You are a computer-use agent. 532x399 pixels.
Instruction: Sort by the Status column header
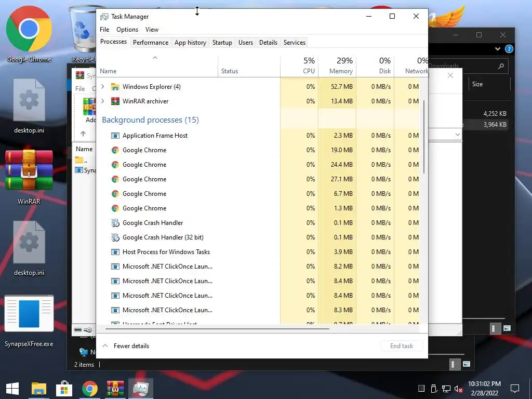click(249, 65)
